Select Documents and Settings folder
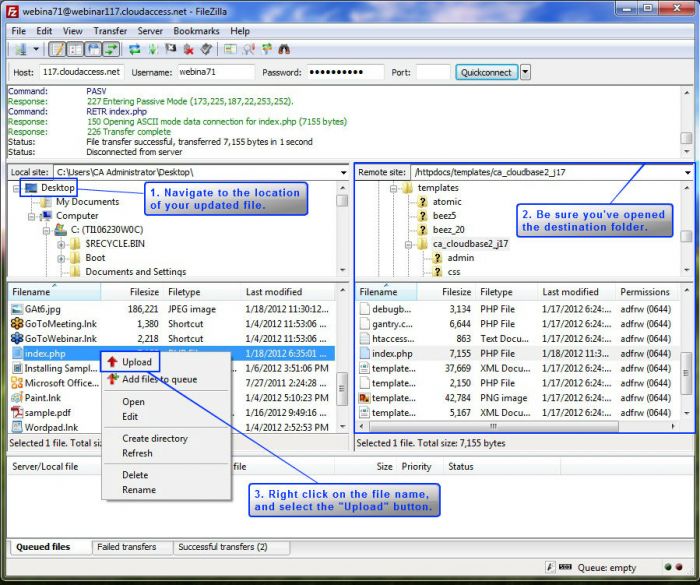This screenshot has width=700, height=585. point(135,272)
